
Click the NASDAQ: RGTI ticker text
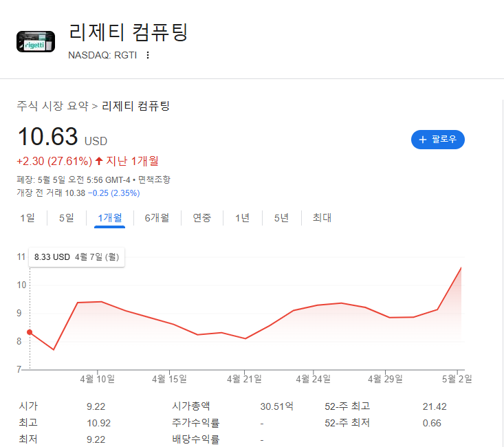(102, 55)
